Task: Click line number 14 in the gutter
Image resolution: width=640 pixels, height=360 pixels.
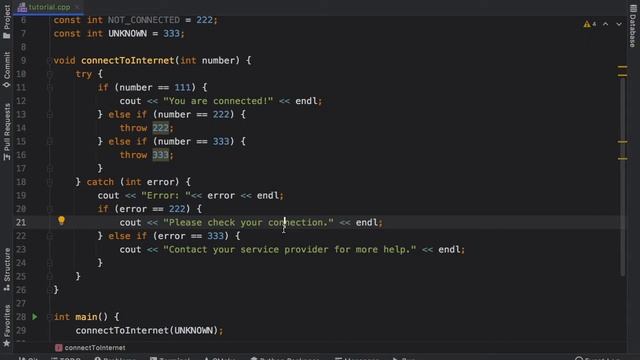Action: [21, 128]
